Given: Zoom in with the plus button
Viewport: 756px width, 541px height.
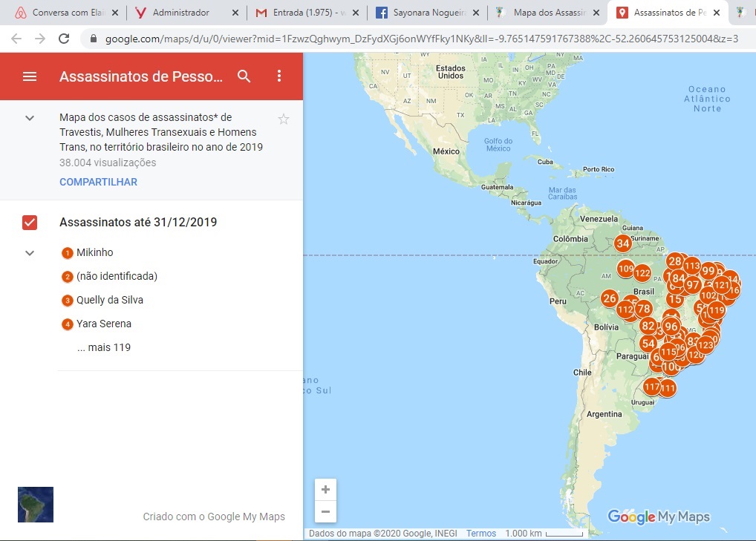Looking at the screenshot, I should coord(325,490).
